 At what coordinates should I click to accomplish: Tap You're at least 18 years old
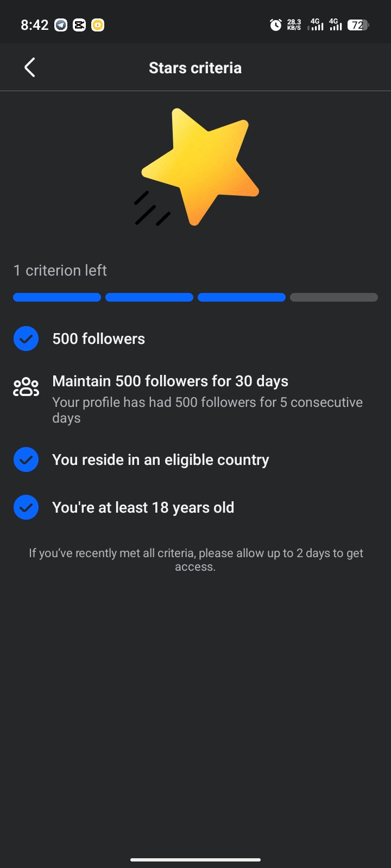pyautogui.click(x=143, y=507)
